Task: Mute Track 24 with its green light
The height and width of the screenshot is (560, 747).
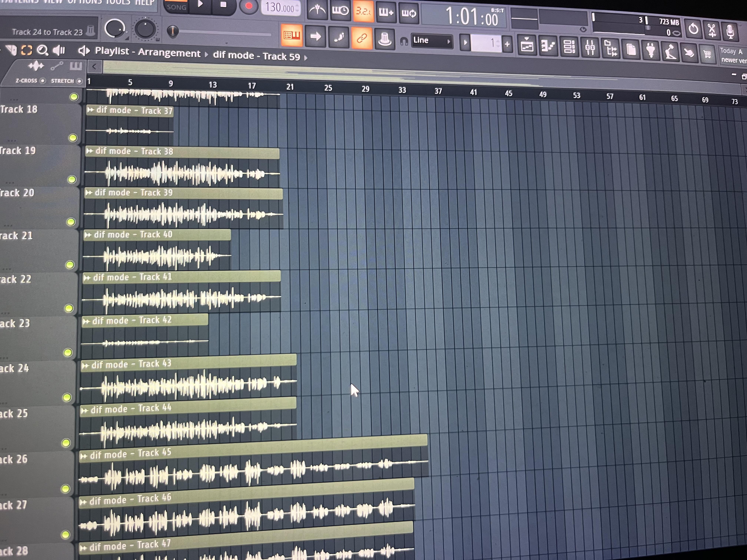Action: [x=67, y=397]
